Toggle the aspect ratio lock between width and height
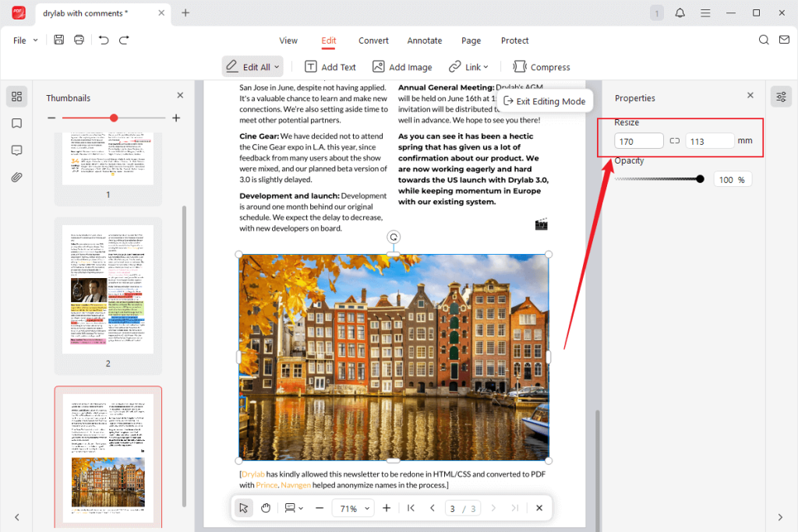 pyautogui.click(x=674, y=140)
